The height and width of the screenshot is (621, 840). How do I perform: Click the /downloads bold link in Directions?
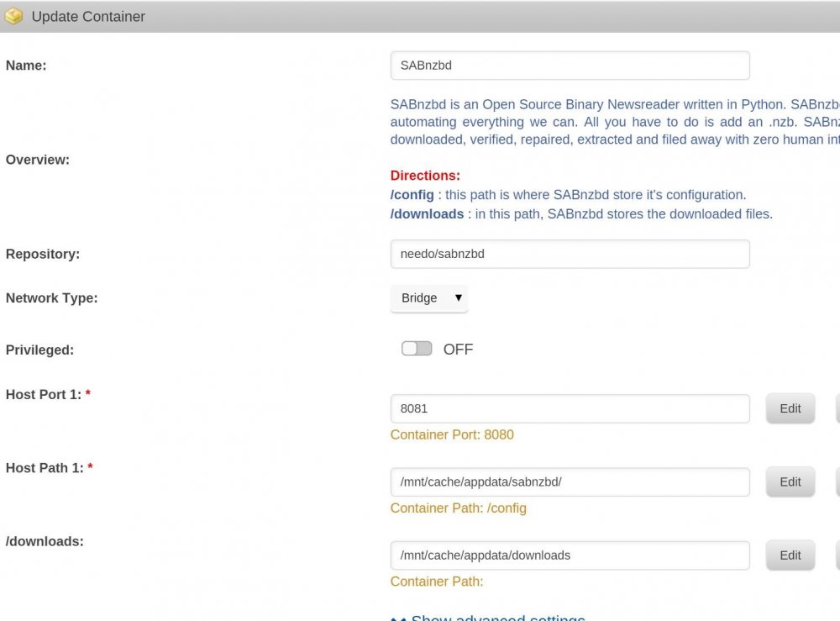427,213
